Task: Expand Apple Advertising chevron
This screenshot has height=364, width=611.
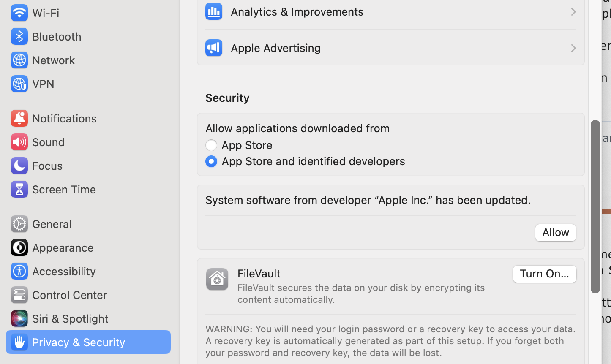Action: click(x=573, y=48)
